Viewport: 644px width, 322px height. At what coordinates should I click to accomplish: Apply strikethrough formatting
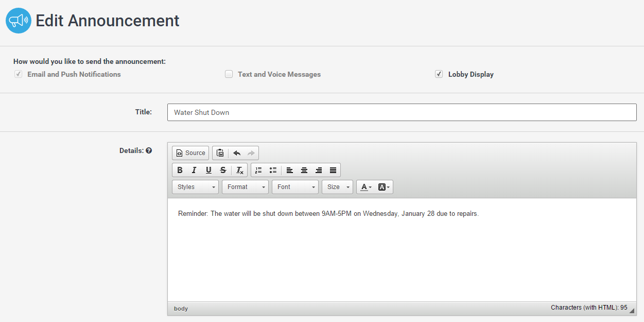223,170
